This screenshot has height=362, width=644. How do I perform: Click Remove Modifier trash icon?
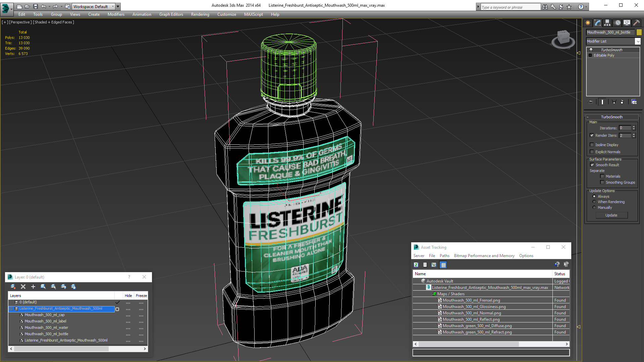pos(622,102)
